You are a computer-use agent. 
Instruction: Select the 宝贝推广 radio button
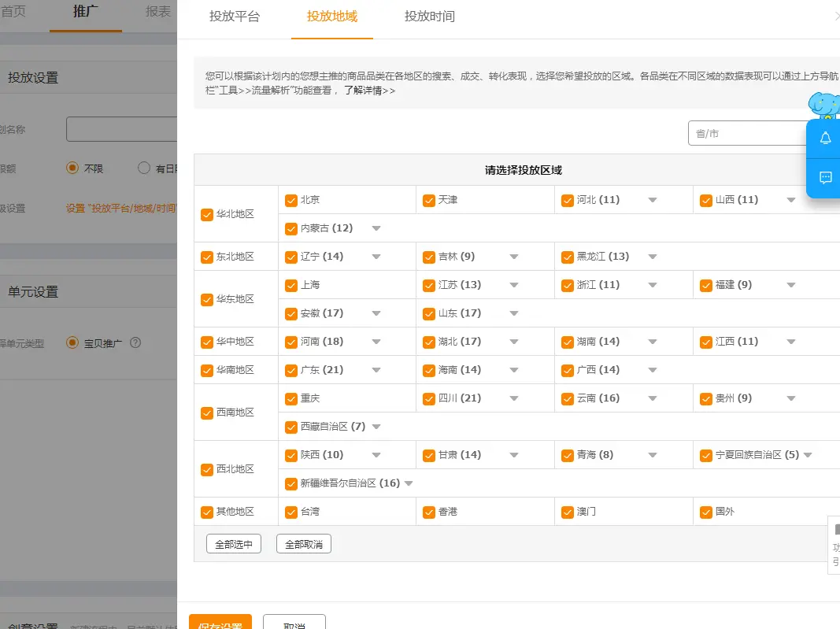pyautogui.click(x=72, y=342)
